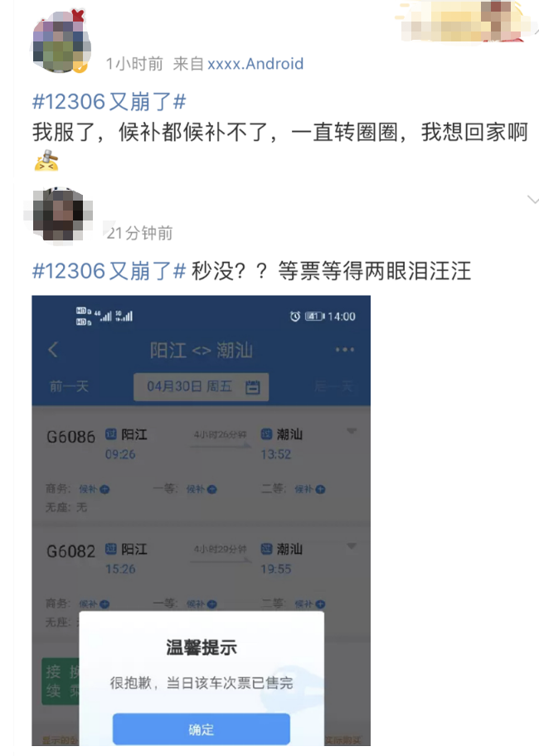Screen dimensions: 539x756
Task: Open post options chevron at right edge
Action: click(x=533, y=200)
